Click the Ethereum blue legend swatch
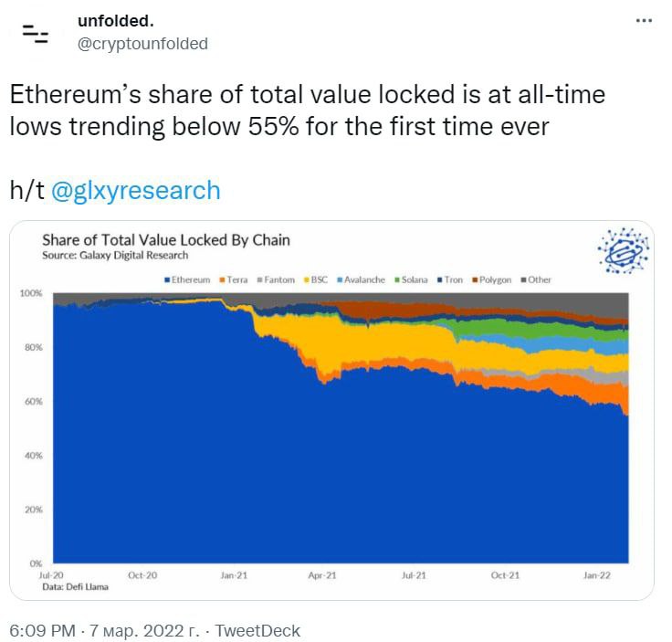The width and height of the screenshot is (672, 642). pyautogui.click(x=167, y=279)
